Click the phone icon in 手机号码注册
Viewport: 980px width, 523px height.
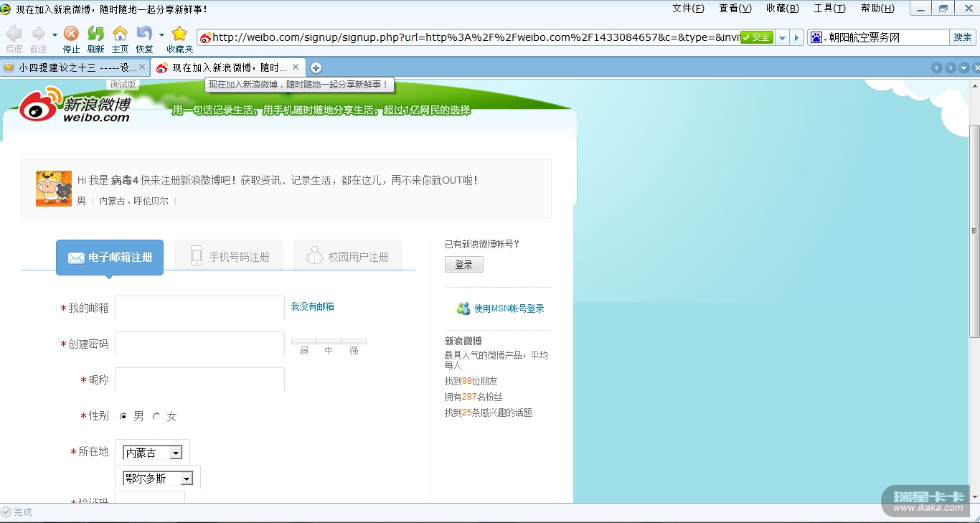[x=197, y=255]
